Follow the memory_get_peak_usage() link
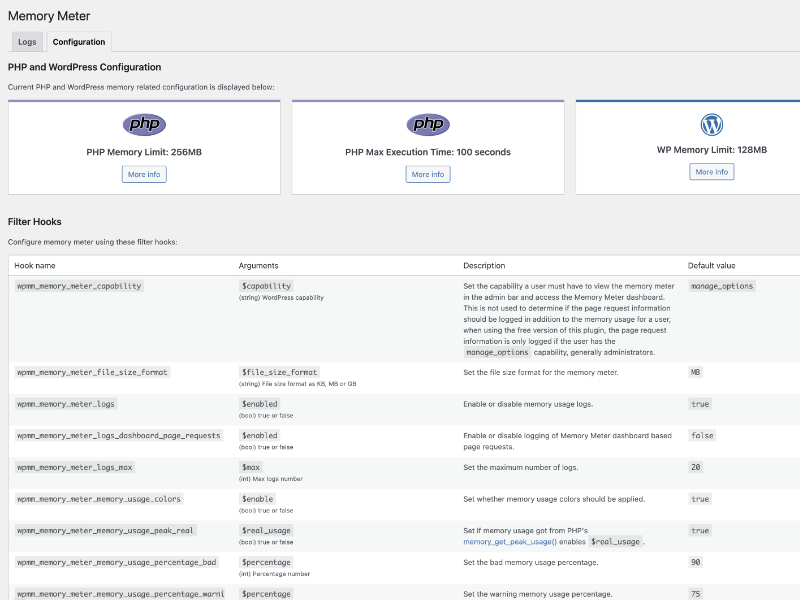800x600 pixels. [x=510, y=542]
